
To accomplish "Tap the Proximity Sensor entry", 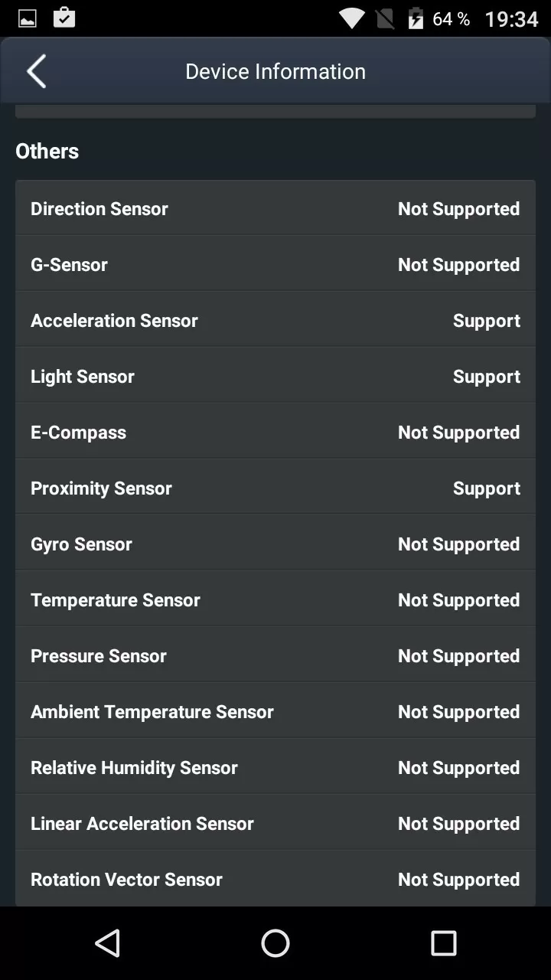I will [x=275, y=488].
